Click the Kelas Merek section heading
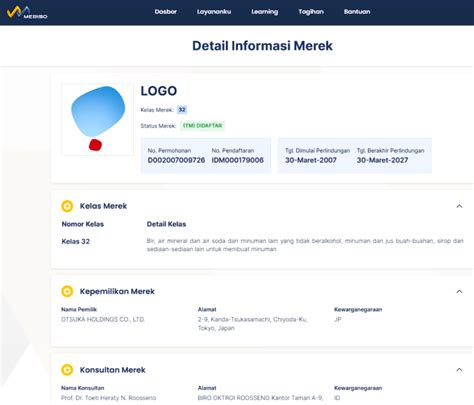Viewport: 474px width, 405px height. pos(103,206)
